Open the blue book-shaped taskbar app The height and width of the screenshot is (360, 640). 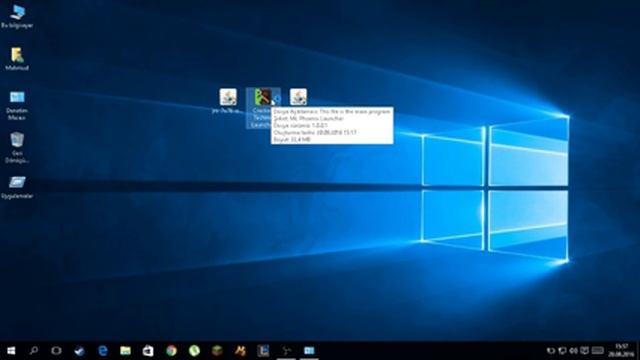(x=263, y=351)
